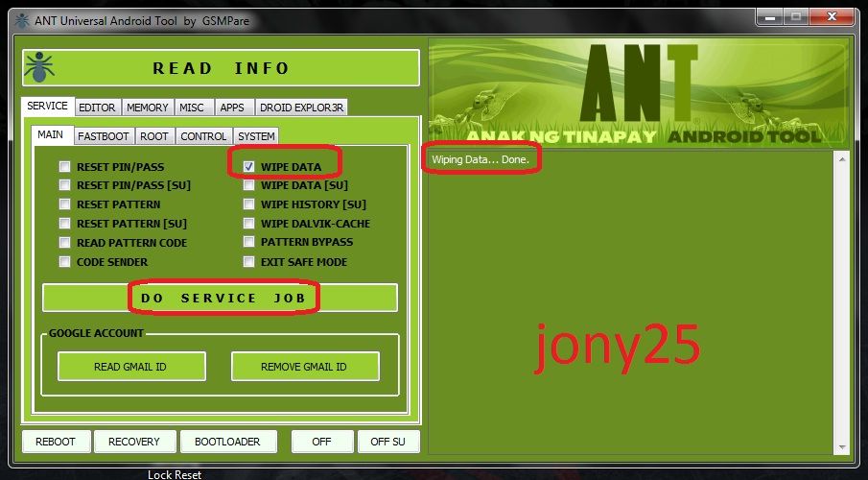
Task: Check the RESET PIN/PASS checkbox
Action: pos(65,166)
